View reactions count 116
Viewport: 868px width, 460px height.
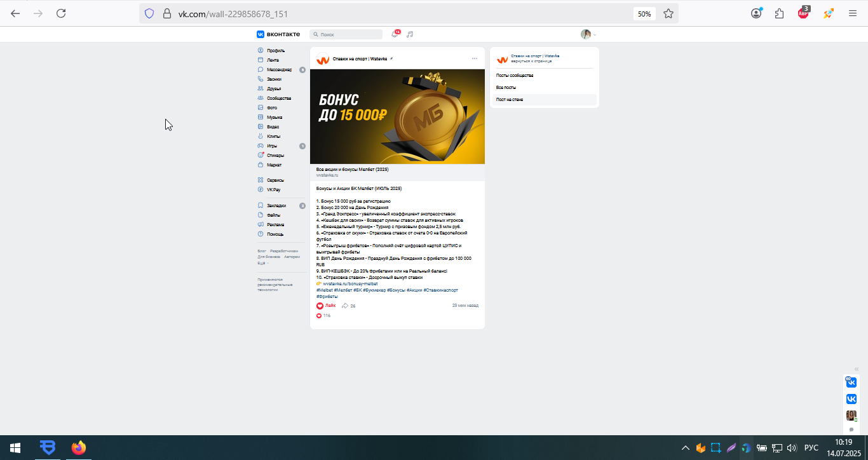coord(323,316)
